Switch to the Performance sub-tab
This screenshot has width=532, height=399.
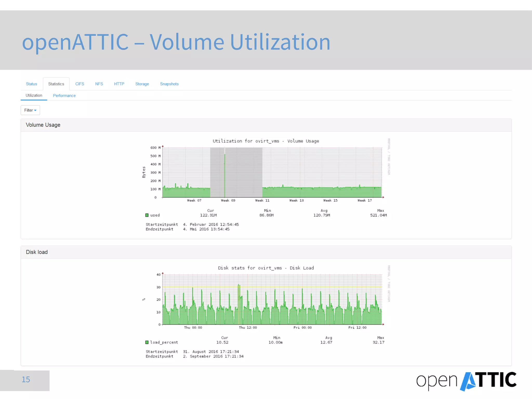(64, 96)
